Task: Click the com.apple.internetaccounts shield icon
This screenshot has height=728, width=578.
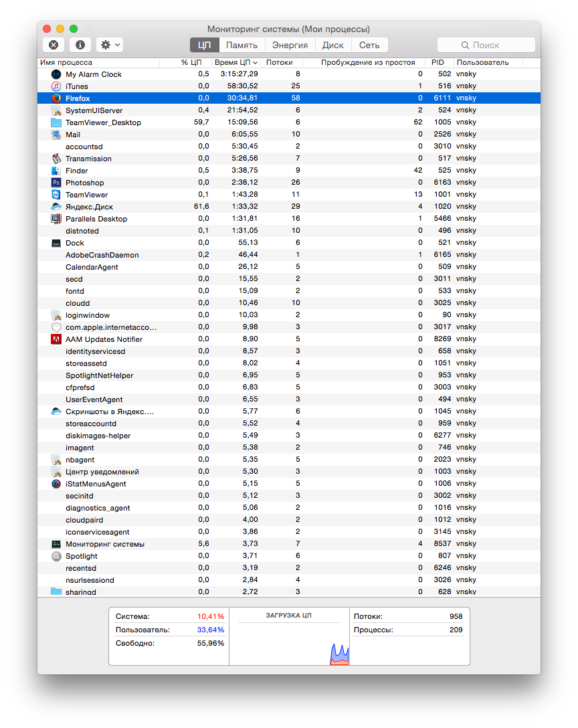Action: [56, 327]
